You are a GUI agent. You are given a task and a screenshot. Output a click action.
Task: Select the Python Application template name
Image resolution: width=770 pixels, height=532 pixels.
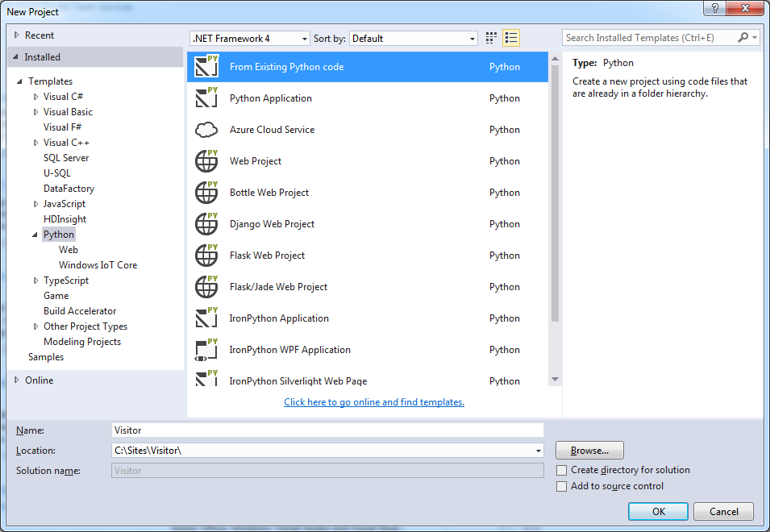pyautogui.click(x=271, y=98)
